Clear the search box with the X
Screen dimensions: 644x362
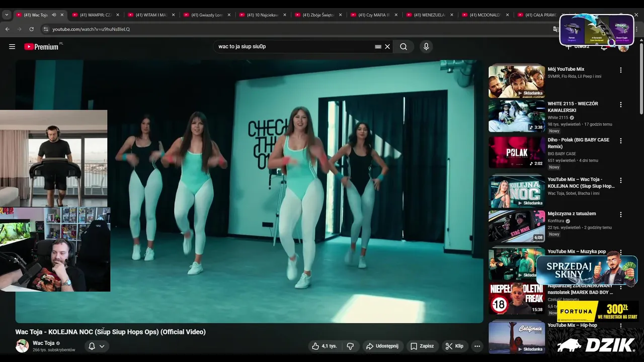387,47
